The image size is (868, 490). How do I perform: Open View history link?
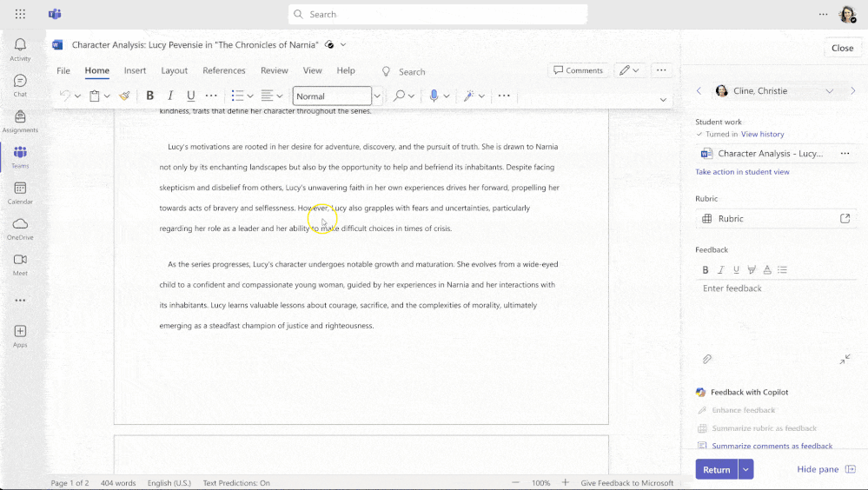click(x=762, y=134)
